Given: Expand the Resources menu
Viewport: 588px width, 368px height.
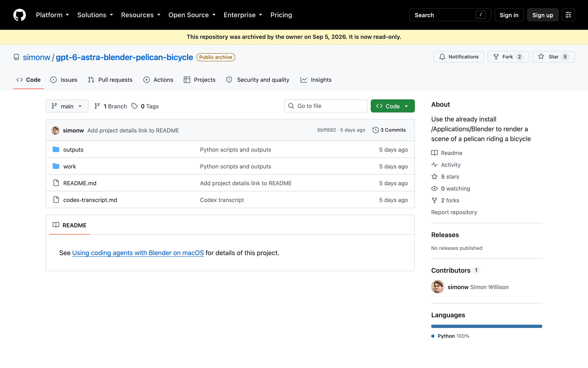Looking at the screenshot, I should [141, 15].
